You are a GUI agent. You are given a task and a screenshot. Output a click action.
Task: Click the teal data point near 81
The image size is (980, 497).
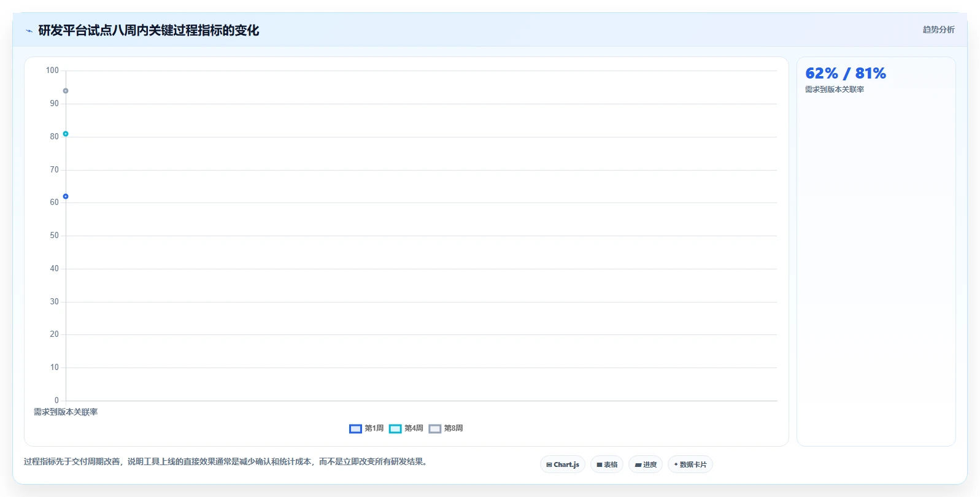66,134
